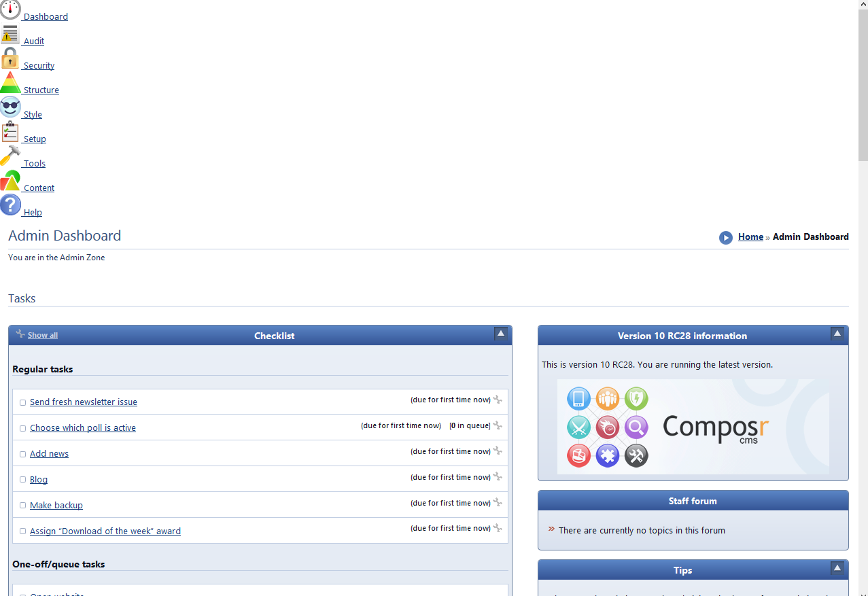
Task: Open the Structure pyramid icon
Action: [10, 84]
